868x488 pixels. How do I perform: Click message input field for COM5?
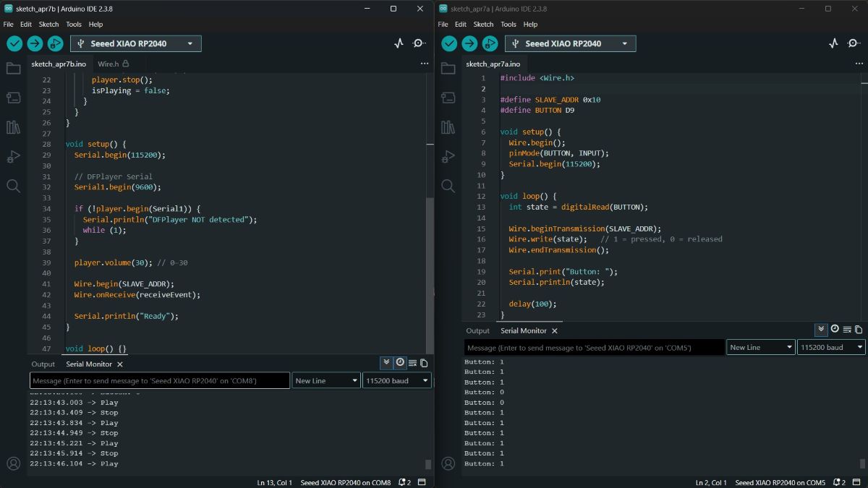tap(593, 348)
